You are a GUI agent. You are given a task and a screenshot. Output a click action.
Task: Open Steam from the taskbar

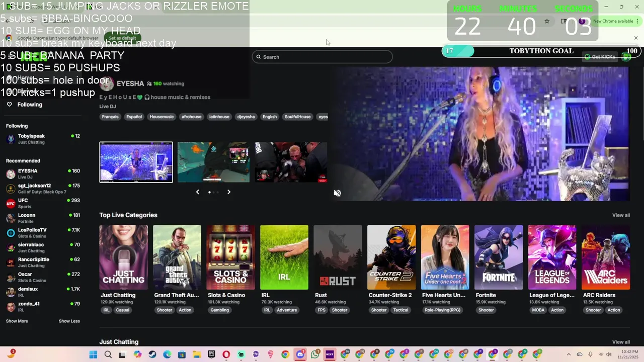[152, 354]
